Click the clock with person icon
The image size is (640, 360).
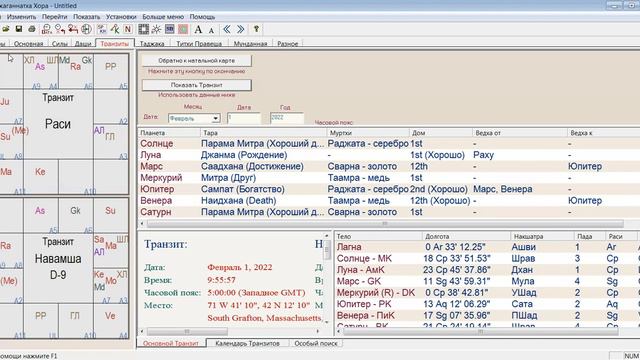pyautogui.click(x=60, y=29)
